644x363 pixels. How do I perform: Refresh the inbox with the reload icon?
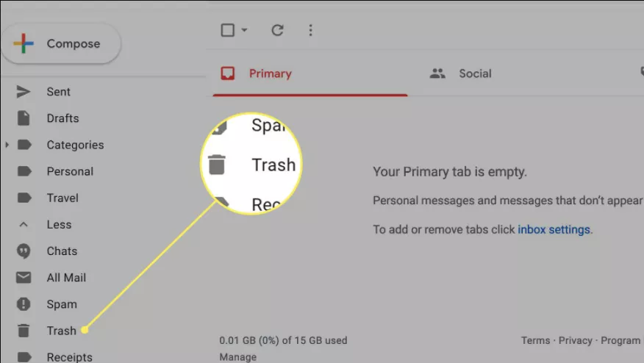click(278, 30)
